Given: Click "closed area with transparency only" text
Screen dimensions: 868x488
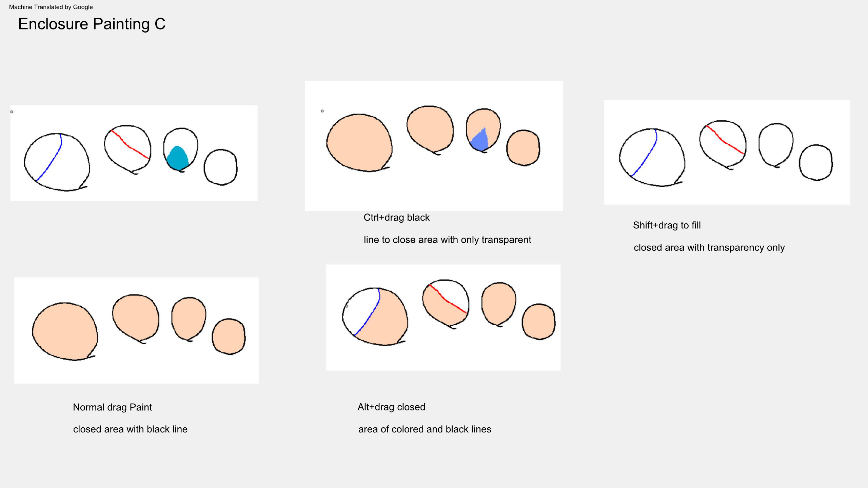Looking at the screenshot, I should pyautogui.click(x=709, y=248).
